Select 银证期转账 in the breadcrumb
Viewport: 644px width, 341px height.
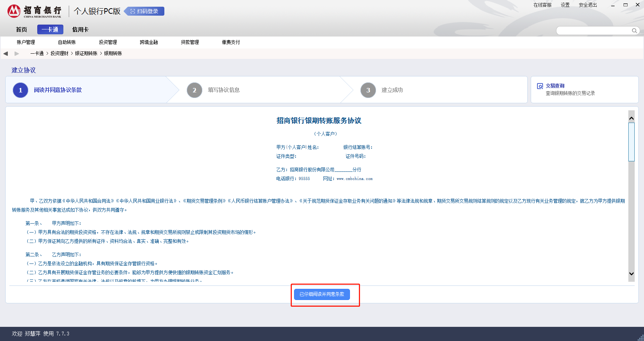(x=86, y=54)
